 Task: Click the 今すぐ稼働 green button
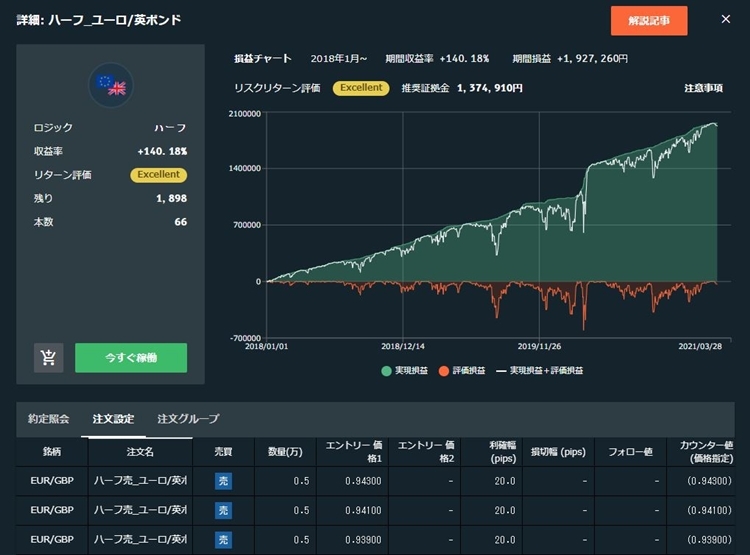[131, 357]
